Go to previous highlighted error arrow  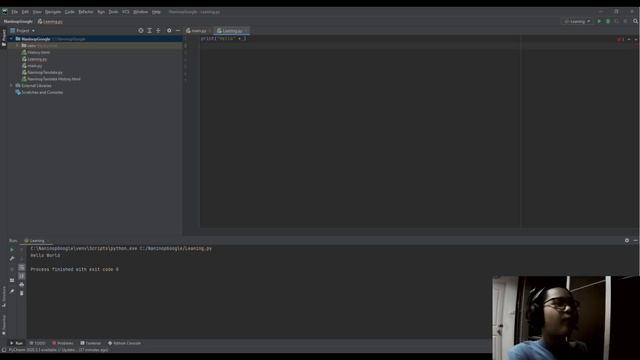coord(629,40)
